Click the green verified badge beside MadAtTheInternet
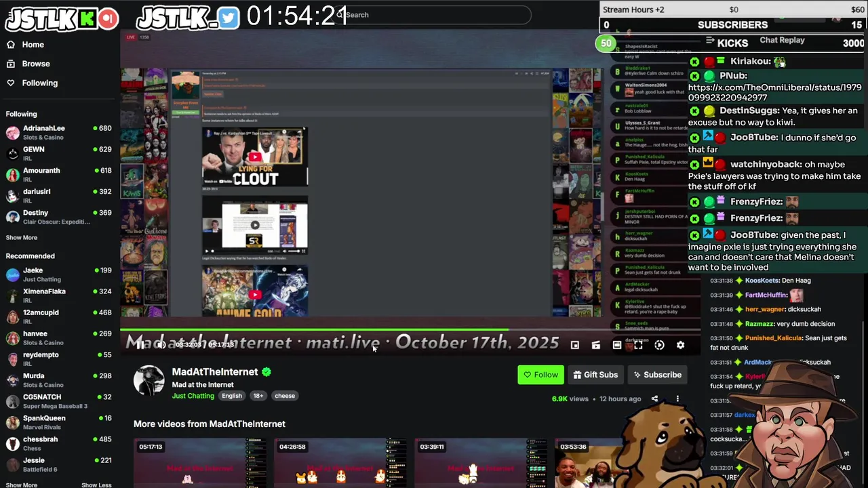This screenshot has height=488, width=868. (267, 372)
